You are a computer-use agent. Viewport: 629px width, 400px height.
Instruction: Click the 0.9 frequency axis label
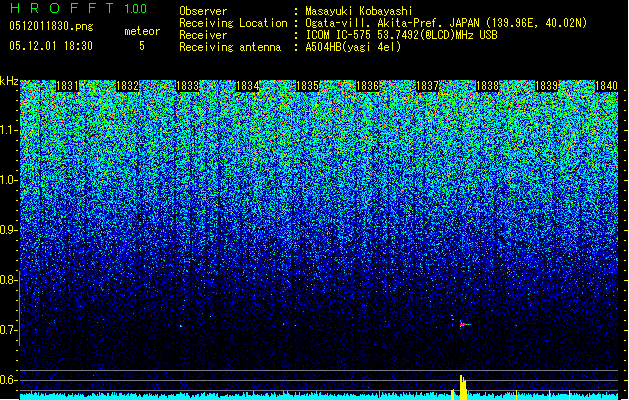9,230
